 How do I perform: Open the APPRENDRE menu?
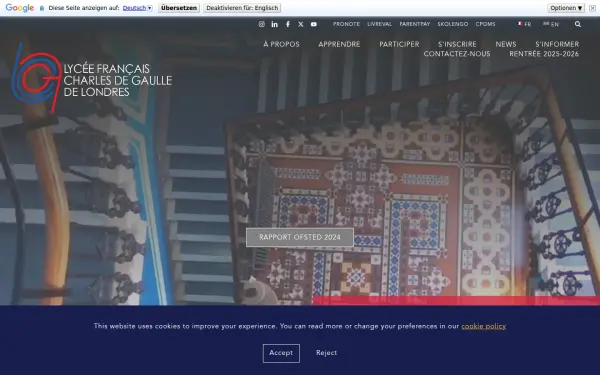pyautogui.click(x=339, y=44)
